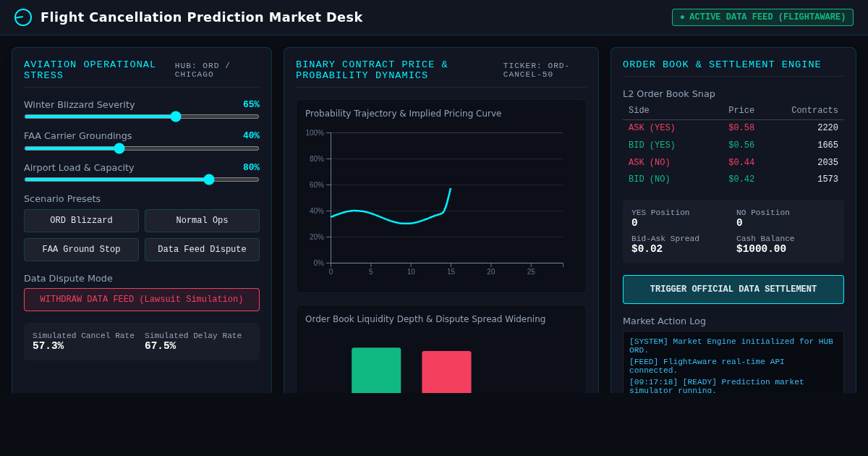Click the Order Book & Settlement Engine heading

point(722,65)
